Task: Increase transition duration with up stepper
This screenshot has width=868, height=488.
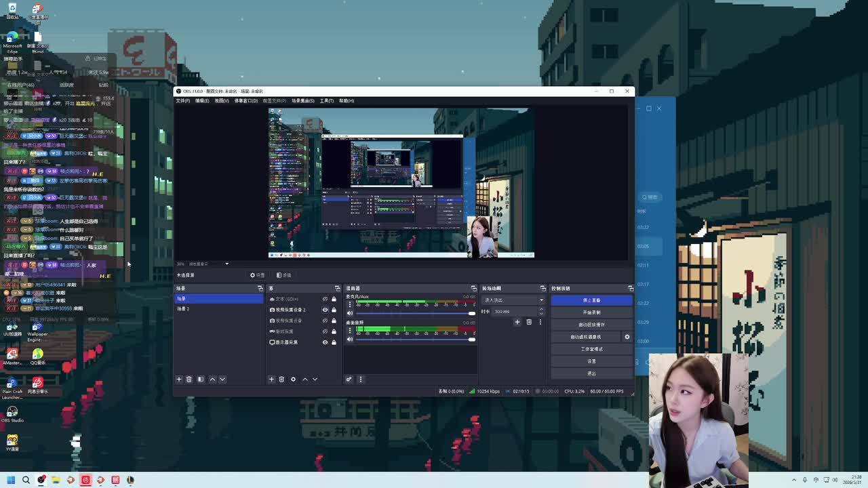Action: pyautogui.click(x=541, y=310)
